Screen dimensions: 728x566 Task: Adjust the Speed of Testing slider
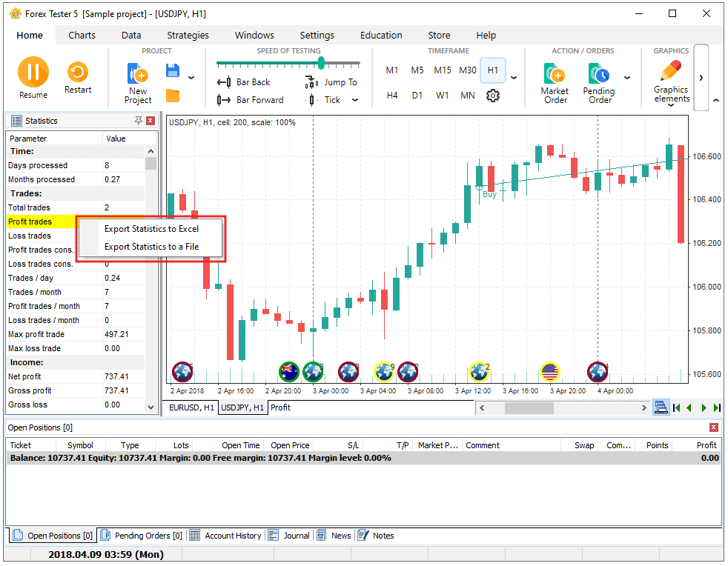[x=320, y=63]
